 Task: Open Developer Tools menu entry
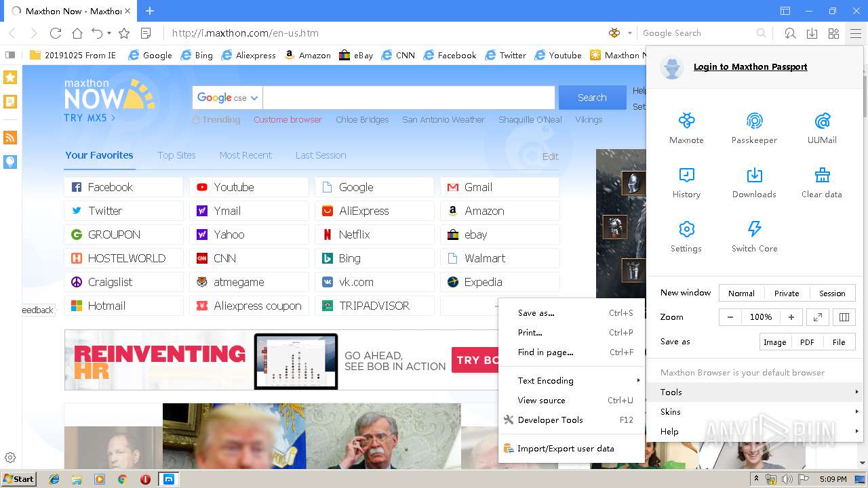pos(571,420)
